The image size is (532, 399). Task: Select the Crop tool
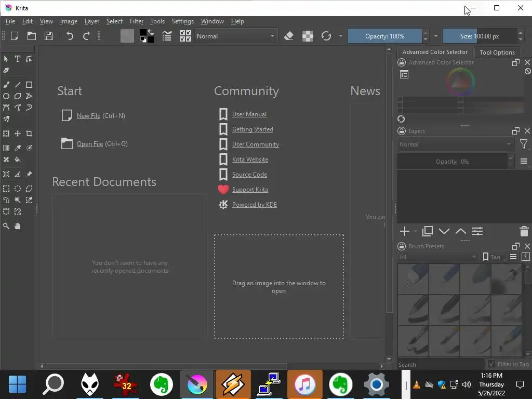[x=29, y=134]
